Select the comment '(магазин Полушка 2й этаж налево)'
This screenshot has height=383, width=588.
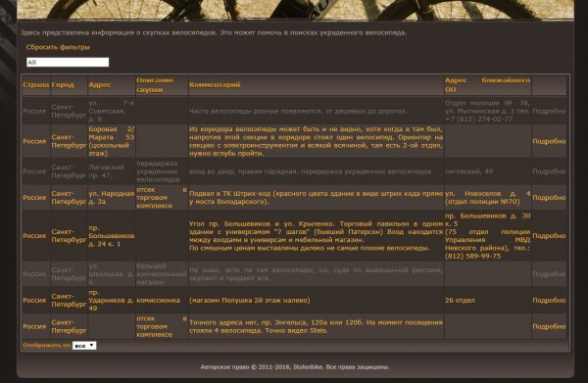(x=250, y=300)
